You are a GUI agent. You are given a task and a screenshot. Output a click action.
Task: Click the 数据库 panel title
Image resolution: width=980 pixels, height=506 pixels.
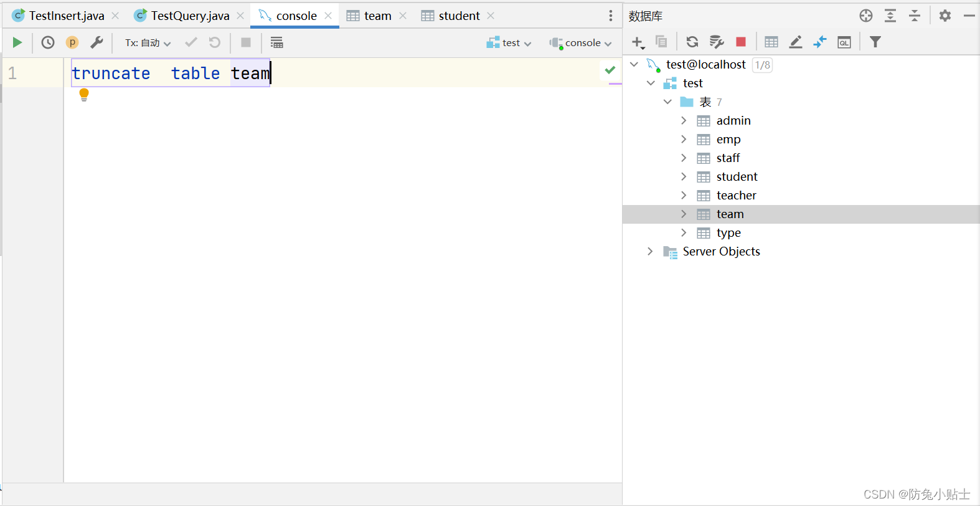pyautogui.click(x=646, y=16)
